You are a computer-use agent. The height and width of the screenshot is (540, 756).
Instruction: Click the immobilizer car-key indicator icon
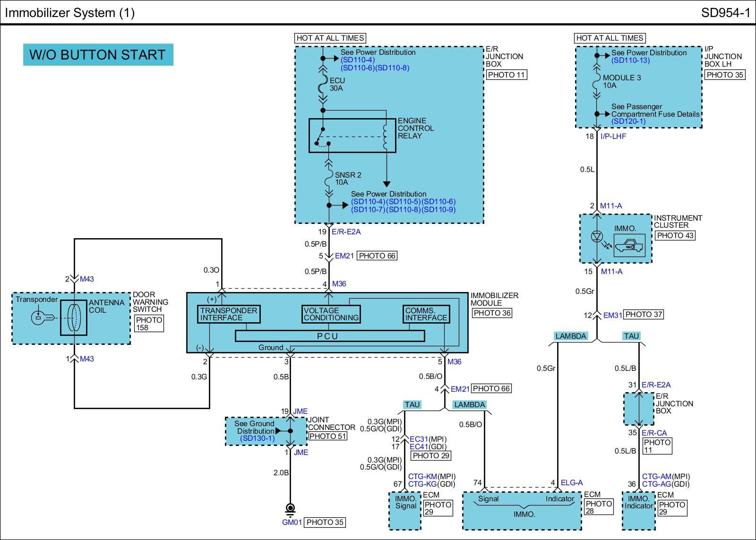coord(629,246)
